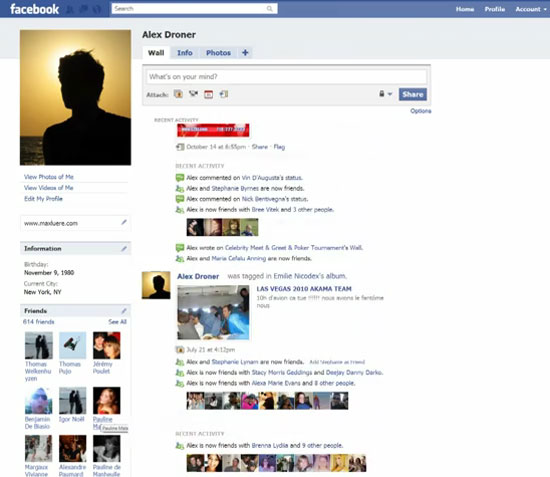This screenshot has height=477, width=550.
Task: Open Deejay Danny Darko's profile link
Action: [x=354, y=372]
